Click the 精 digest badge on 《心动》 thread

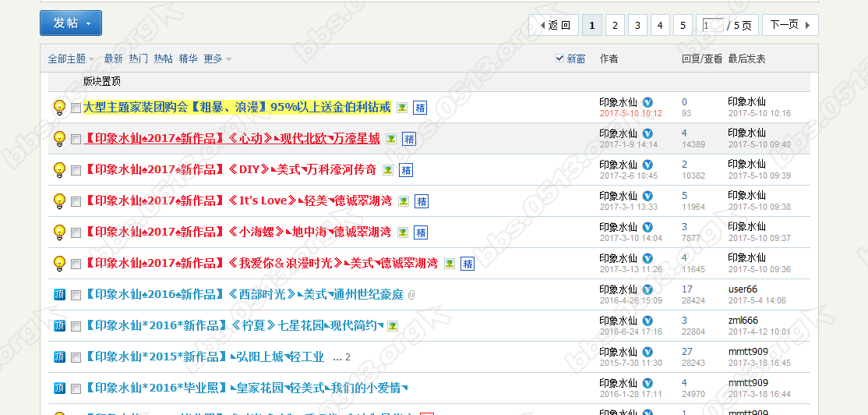click(x=409, y=139)
